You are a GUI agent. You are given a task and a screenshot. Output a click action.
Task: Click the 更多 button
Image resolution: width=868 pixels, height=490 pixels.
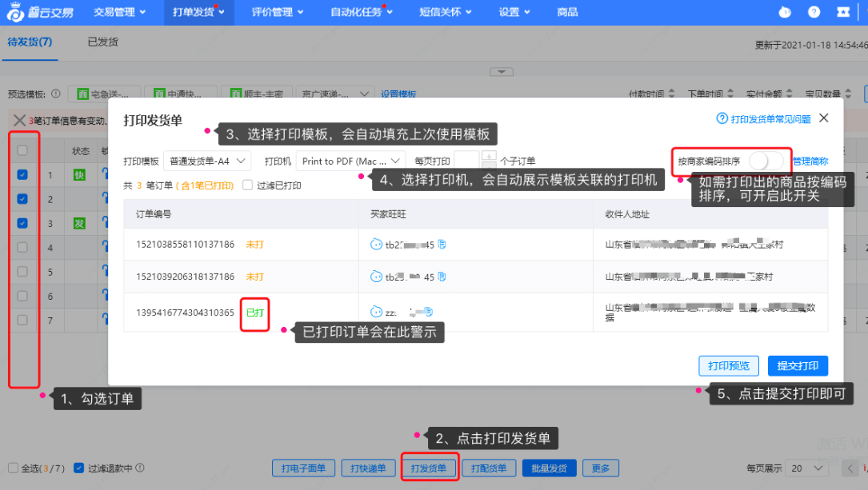(x=601, y=468)
